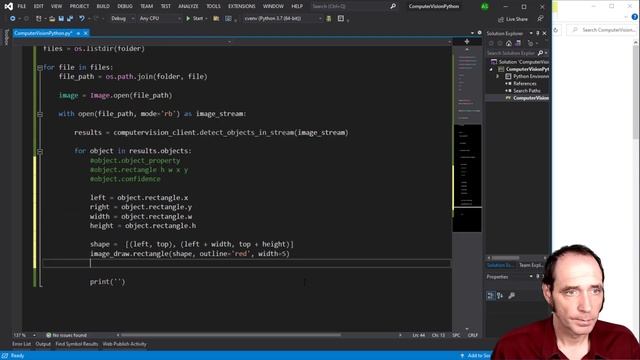Collapse the 'for object in results.objects' block
Viewport: 640px width, 360px height.
click(x=40, y=151)
